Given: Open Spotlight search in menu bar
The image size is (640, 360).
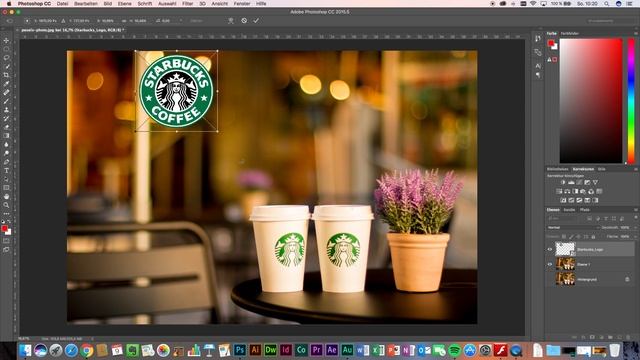Looking at the screenshot, I should (607, 4).
